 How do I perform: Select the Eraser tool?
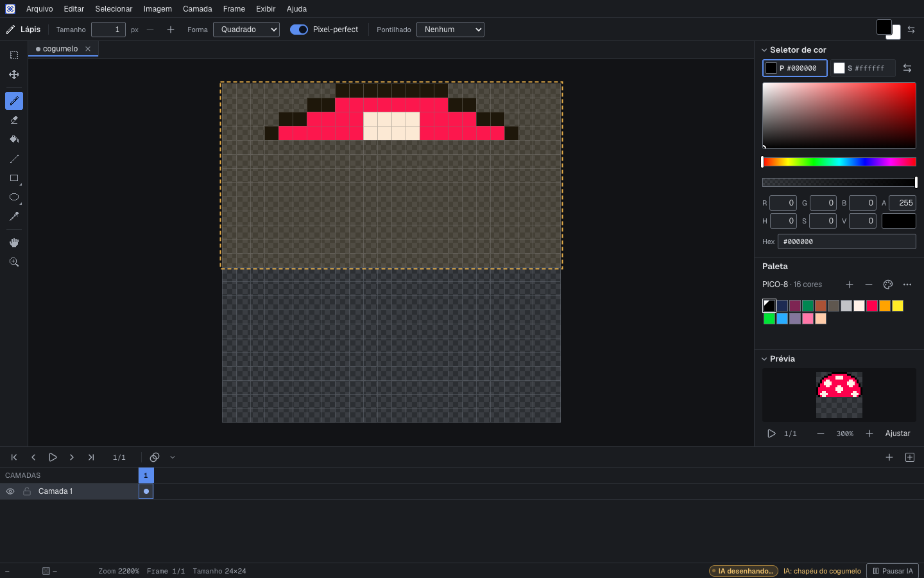click(14, 120)
